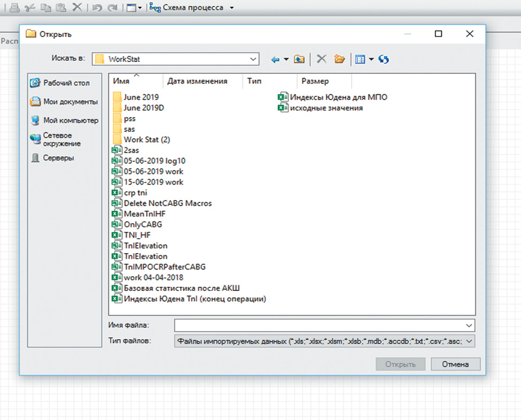Viewport: 521px width, 420px height.
Task: Click the delete X icon in dialog toolbar
Action: (321, 59)
